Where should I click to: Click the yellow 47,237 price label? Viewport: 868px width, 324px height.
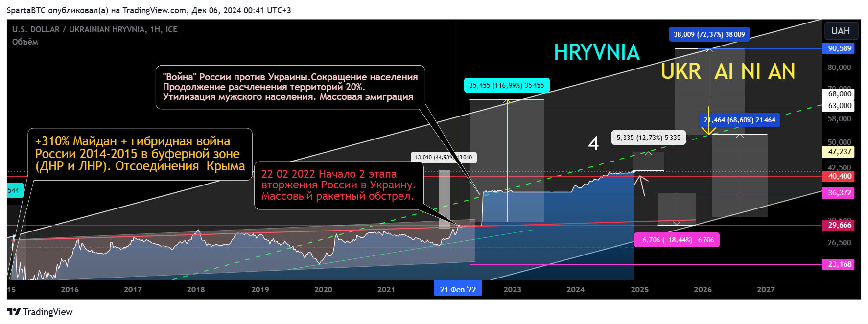pos(839,152)
